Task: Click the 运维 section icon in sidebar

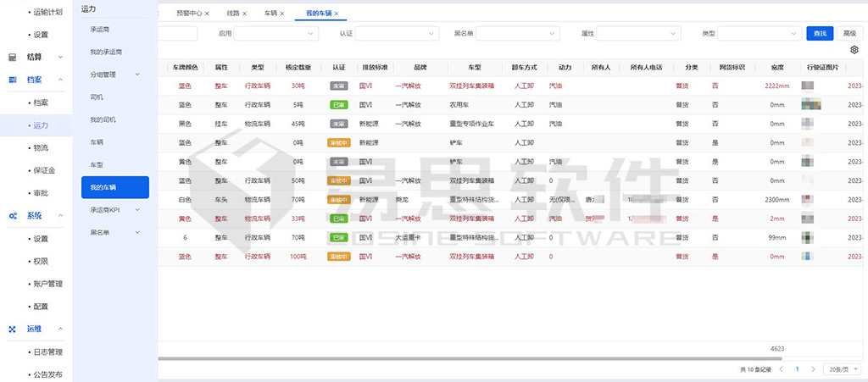Action: pyautogui.click(x=13, y=329)
